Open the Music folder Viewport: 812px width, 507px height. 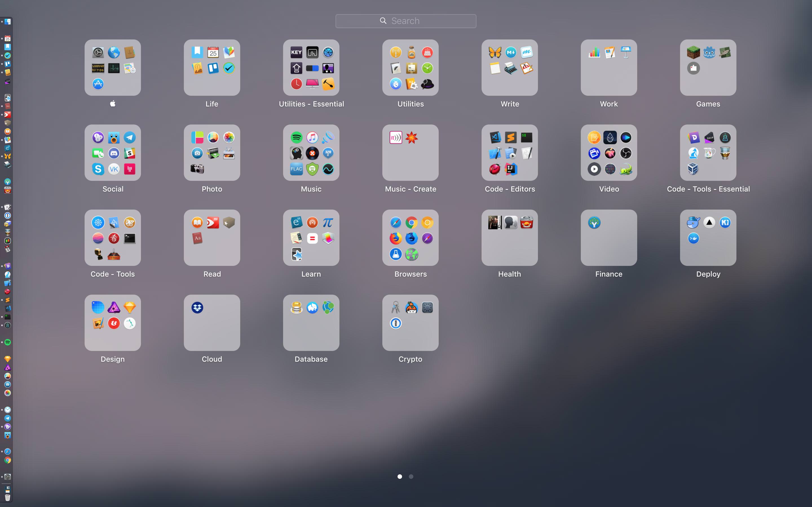311,153
